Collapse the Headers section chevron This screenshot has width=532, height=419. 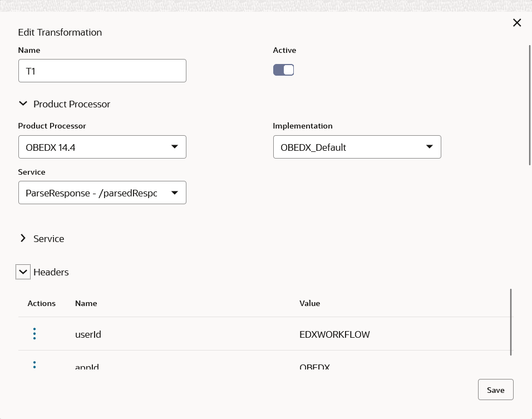click(x=23, y=272)
